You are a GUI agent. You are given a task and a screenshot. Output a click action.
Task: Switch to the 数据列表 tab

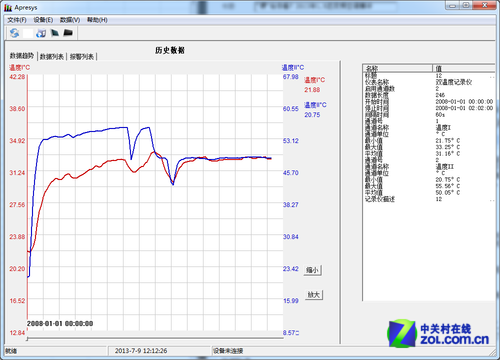[x=52, y=57]
